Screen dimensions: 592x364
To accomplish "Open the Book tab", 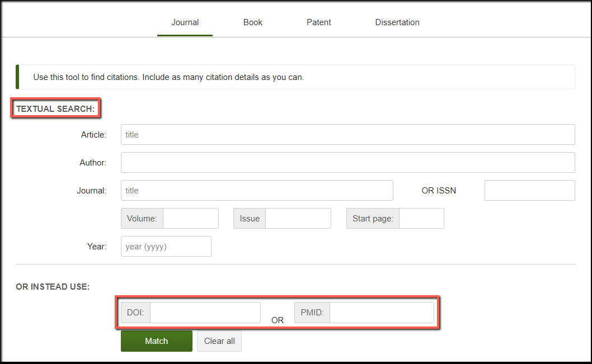I will 252,22.
